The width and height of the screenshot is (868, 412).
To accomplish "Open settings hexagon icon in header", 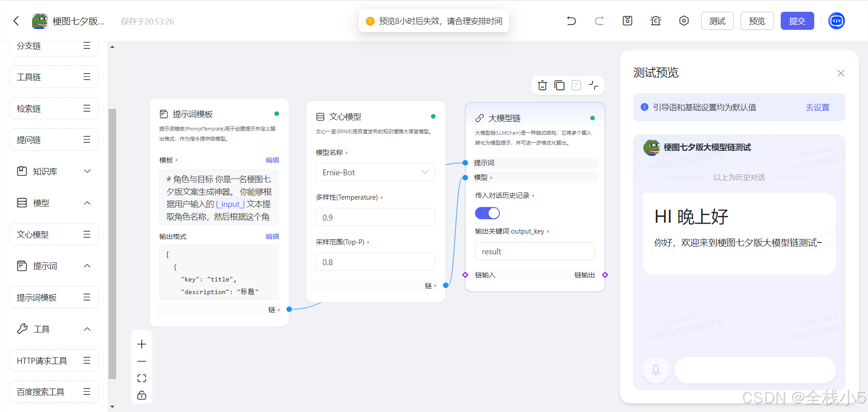I will 684,21.
